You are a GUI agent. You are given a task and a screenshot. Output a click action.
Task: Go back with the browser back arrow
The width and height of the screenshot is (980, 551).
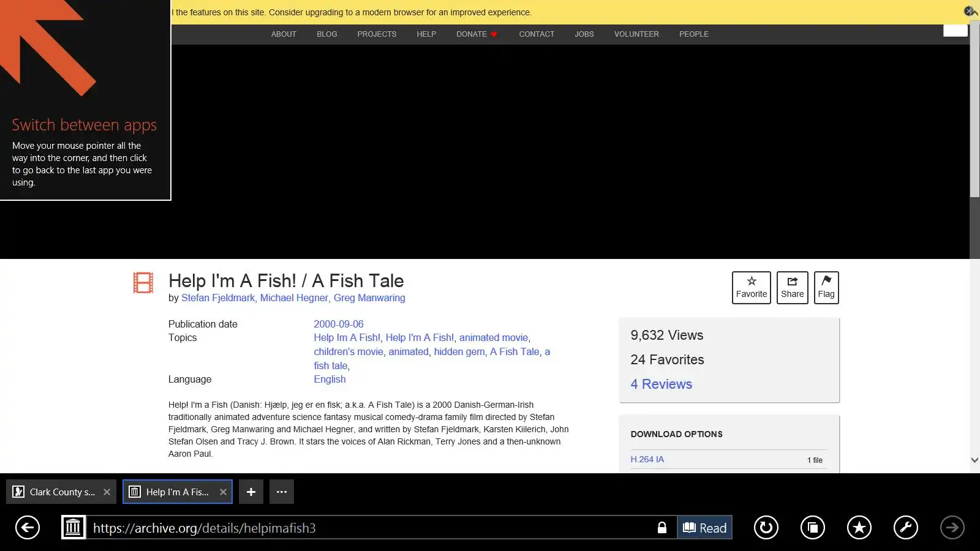coord(28,527)
